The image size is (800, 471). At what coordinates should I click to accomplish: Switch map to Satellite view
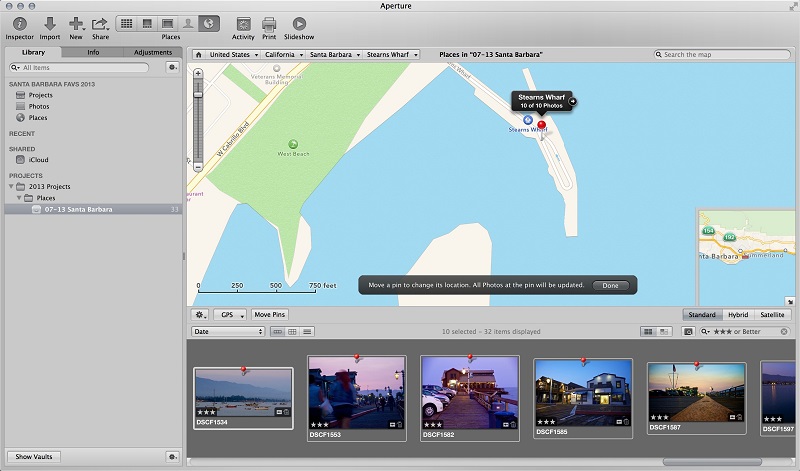pos(772,315)
